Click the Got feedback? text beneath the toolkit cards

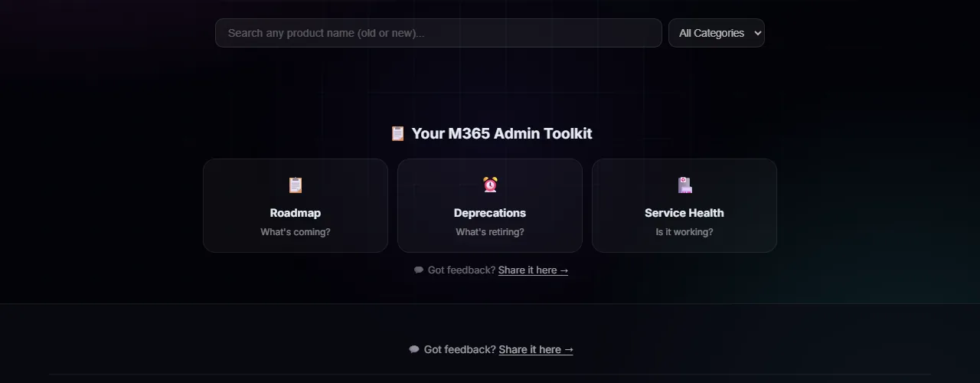point(461,270)
